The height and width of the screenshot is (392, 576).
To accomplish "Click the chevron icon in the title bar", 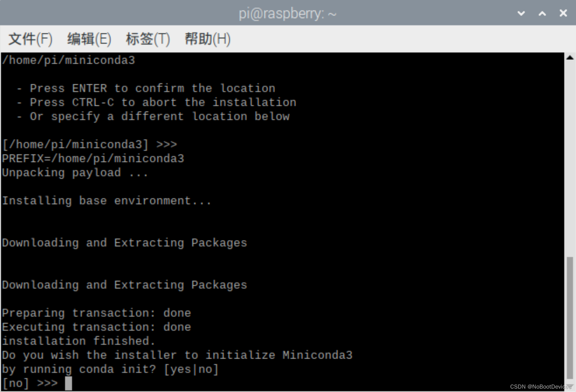I will (x=521, y=13).
